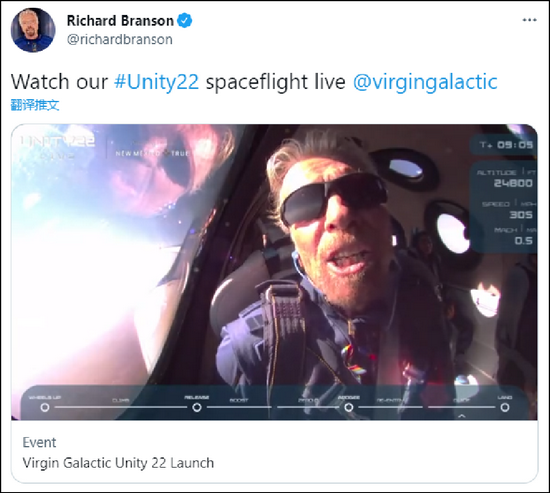Viewport: 550px width, 493px height.
Task: Open Richard Branson's profile picture
Action: pyautogui.click(x=33, y=30)
